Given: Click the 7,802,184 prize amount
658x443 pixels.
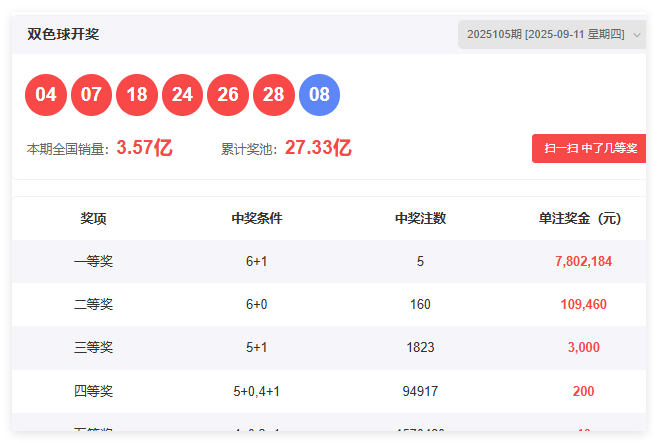Looking at the screenshot, I should [583, 261].
